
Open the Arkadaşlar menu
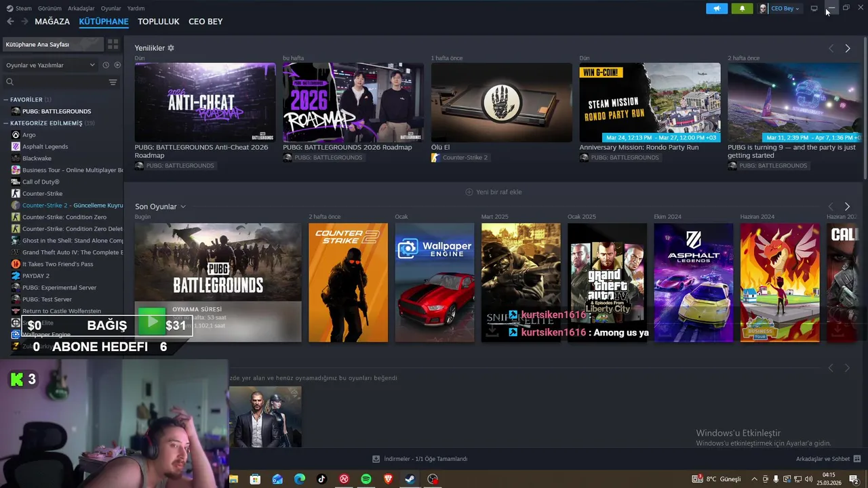tap(81, 9)
